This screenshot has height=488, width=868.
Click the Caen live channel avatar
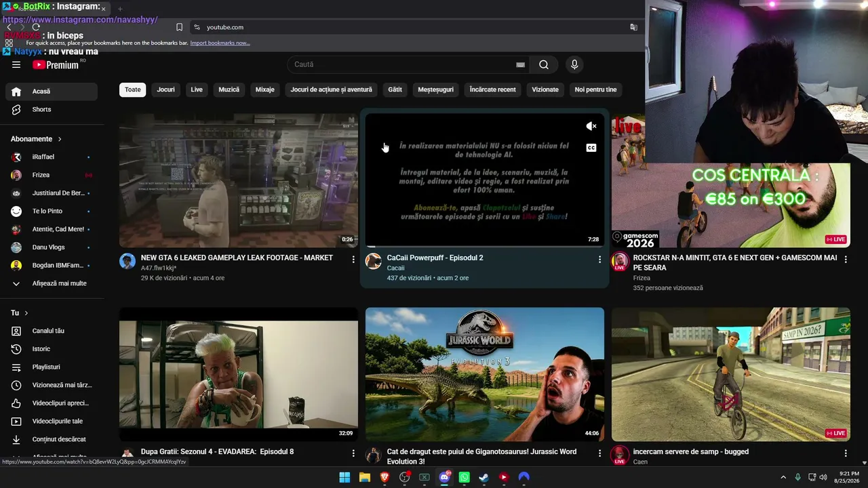click(619, 455)
